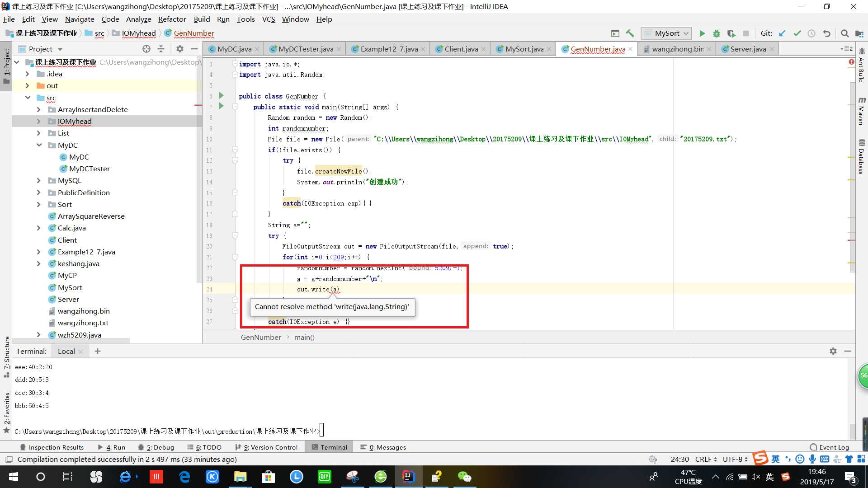Click the Build project hammer icon
The image size is (868, 488).
click(x=630, y=33)
